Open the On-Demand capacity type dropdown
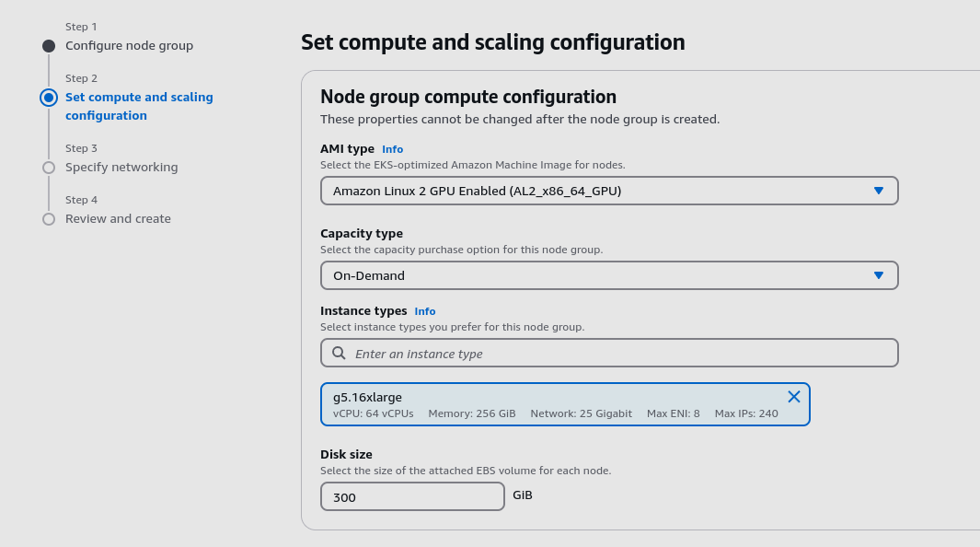Image resolution: width=980 pixels, height=547 pixels. [x=609, y=274]
